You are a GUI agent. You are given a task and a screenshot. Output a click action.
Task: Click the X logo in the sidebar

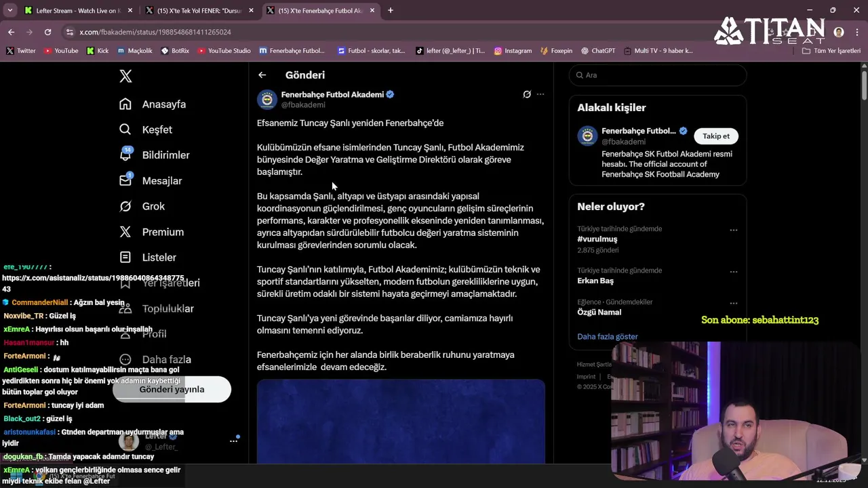(x=125, y=76)
